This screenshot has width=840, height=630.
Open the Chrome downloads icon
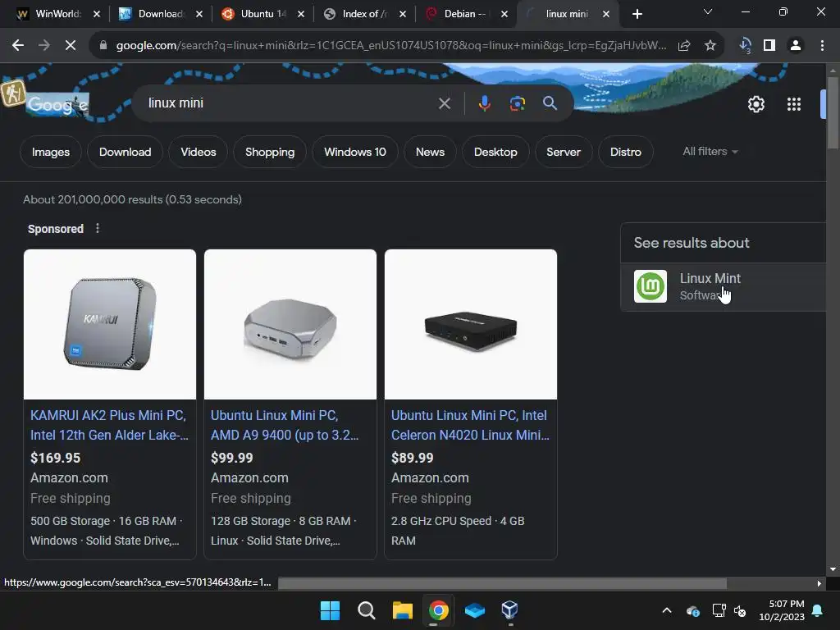point(744,46)
